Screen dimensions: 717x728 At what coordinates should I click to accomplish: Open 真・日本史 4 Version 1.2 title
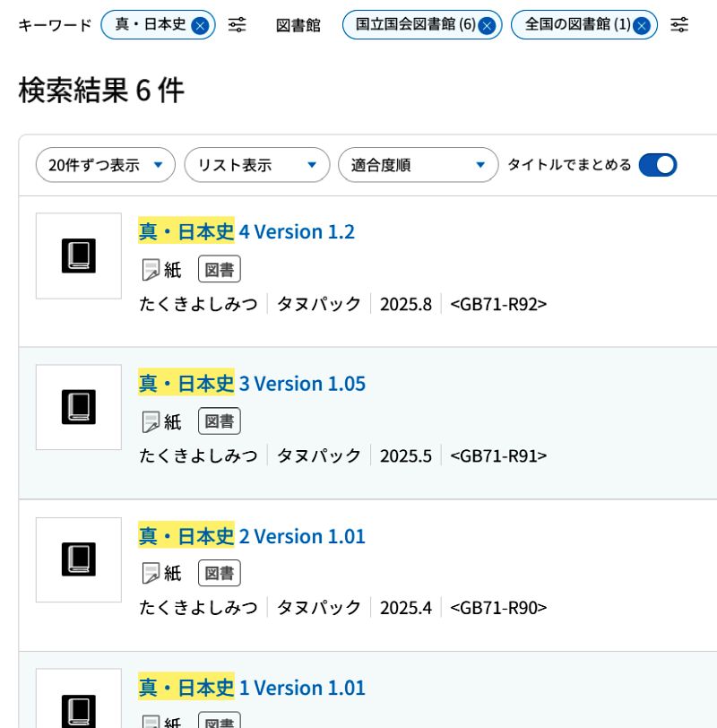246,231
